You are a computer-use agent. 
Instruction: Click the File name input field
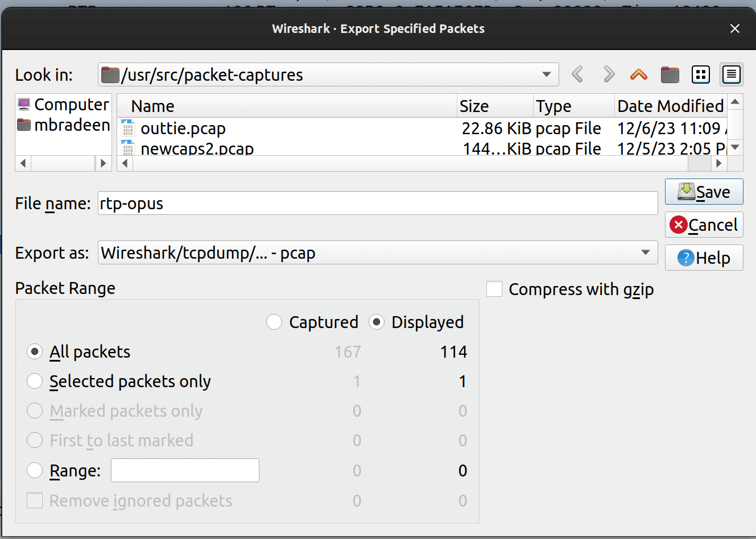[378, 204]
